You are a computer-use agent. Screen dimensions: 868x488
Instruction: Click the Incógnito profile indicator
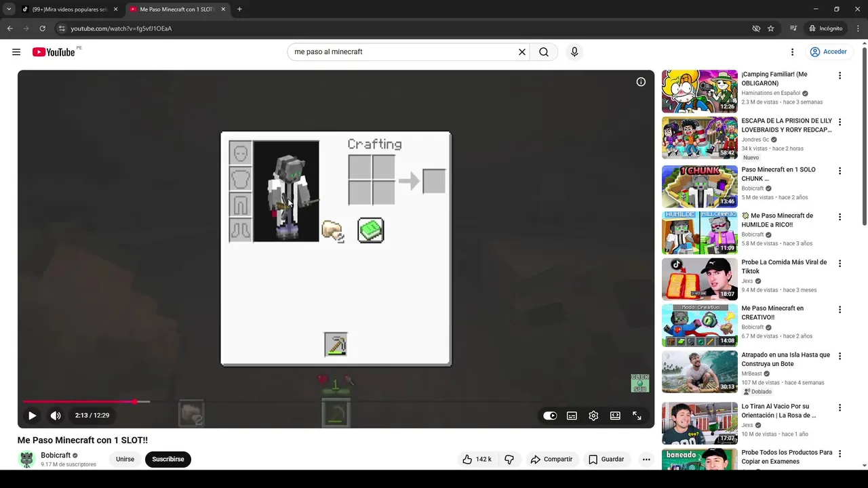coord(825,28)
